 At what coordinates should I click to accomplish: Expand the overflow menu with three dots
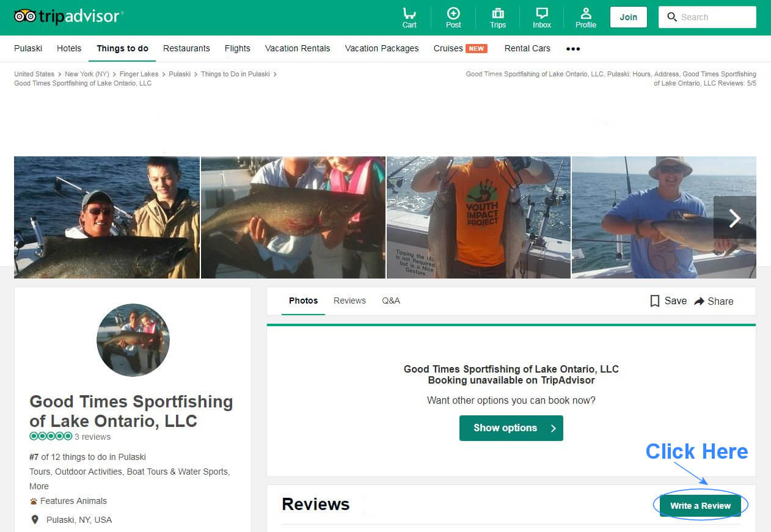[572, 48]
